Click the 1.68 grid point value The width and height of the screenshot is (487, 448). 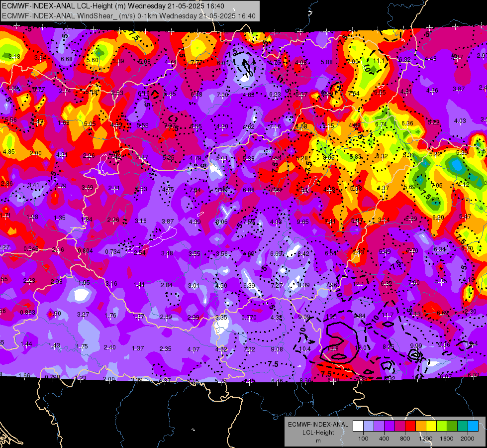pos(64,123)
